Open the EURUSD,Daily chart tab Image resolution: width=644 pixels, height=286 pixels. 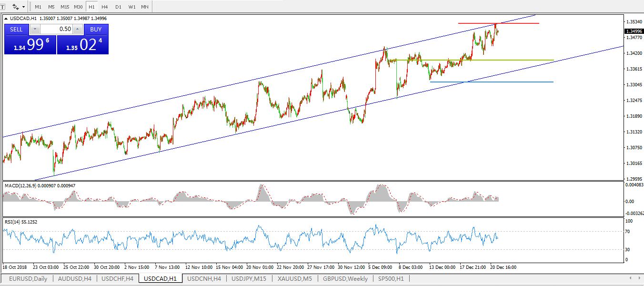tap(28, 278)
